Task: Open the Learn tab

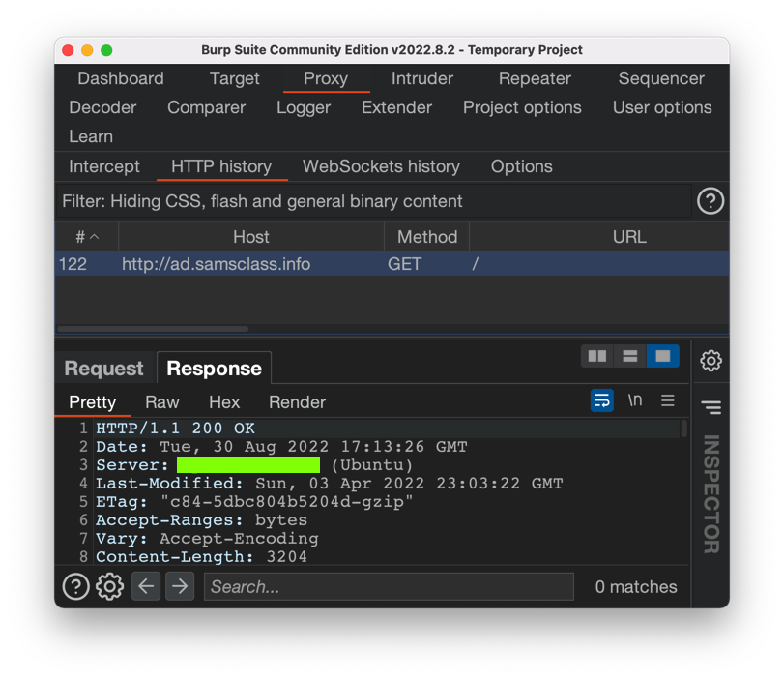Action: click(91, 136)
